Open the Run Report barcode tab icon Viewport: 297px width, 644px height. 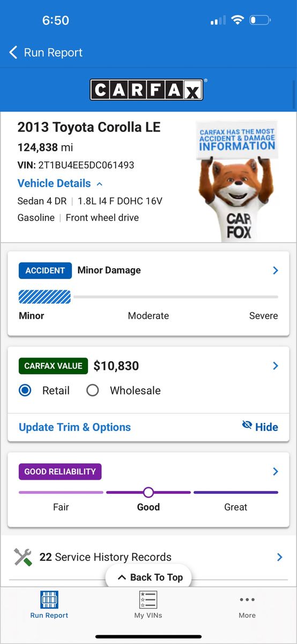(49, 599)
